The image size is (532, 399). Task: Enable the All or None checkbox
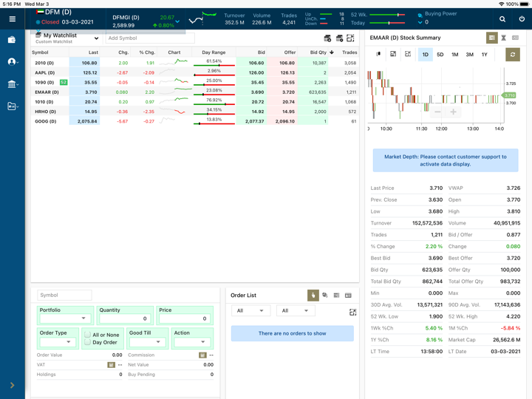[88, 335]
